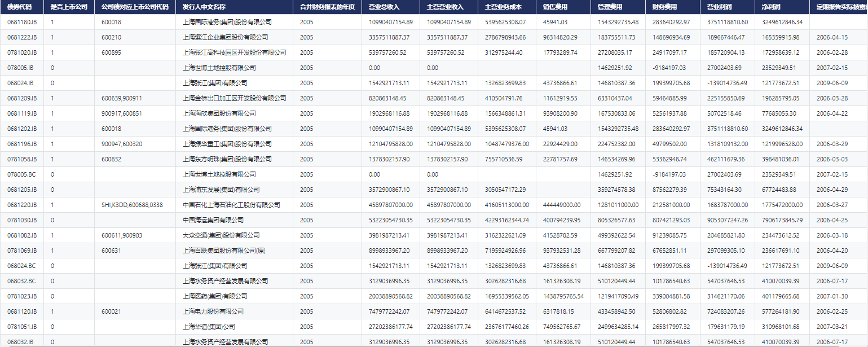Select listed company code SHI,K3DD,600688,0338
This screenshot has height=347, width=868.
[133, 205]
